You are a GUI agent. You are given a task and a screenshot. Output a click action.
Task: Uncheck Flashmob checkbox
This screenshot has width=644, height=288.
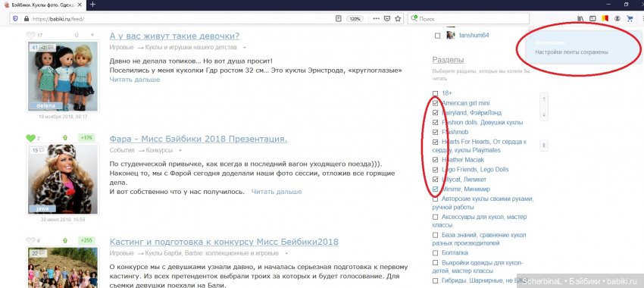click(436, 132)
